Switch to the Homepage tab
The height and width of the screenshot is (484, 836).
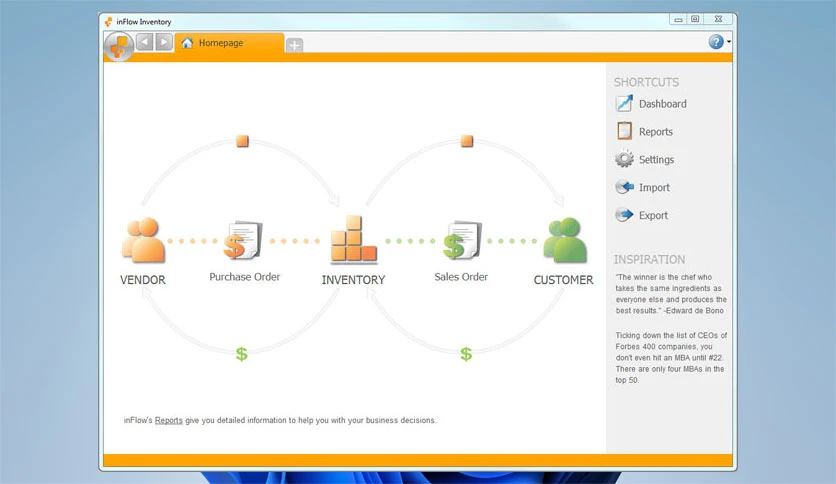coord(229,43)
